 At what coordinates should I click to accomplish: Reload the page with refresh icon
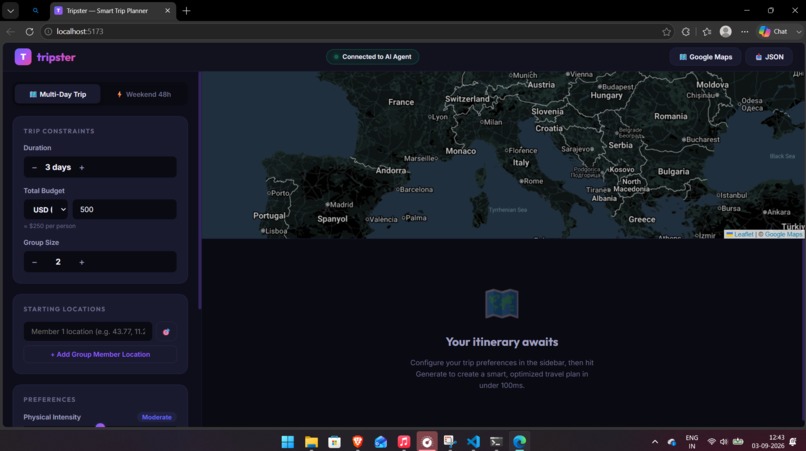pos(29,31)
